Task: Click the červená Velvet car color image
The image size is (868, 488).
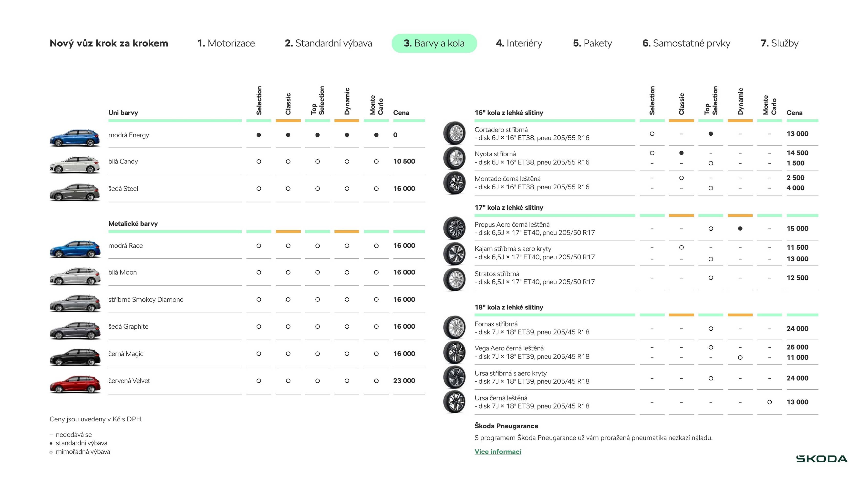Action: coord(75,384)
